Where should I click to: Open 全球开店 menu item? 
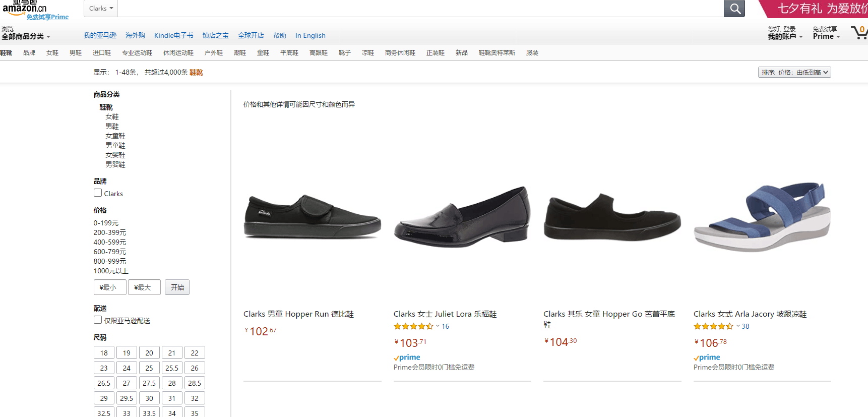coord(251,35)
